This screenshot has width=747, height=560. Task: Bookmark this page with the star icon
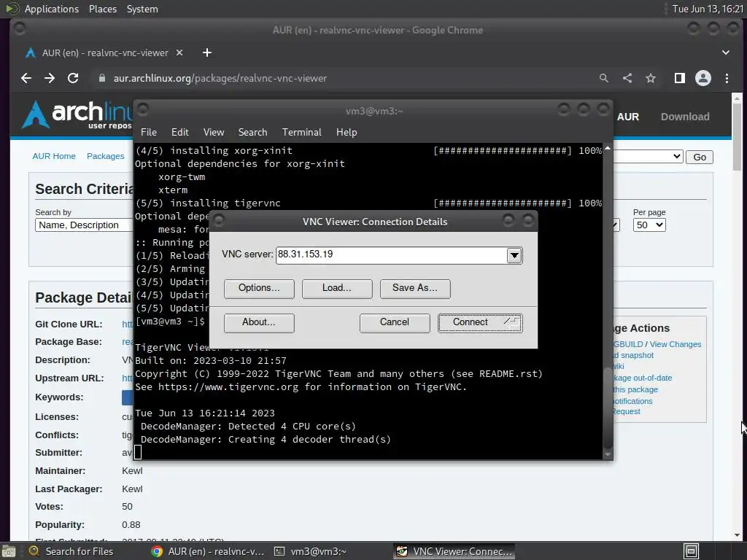[651, 78]
